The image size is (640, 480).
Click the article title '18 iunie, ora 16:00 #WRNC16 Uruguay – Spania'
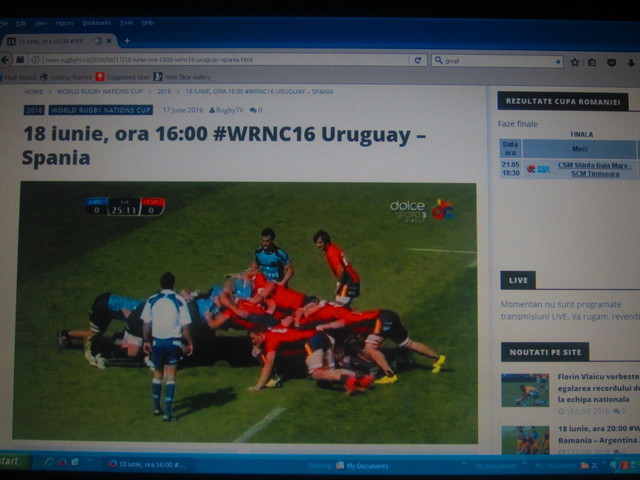(x=224, y=146)
